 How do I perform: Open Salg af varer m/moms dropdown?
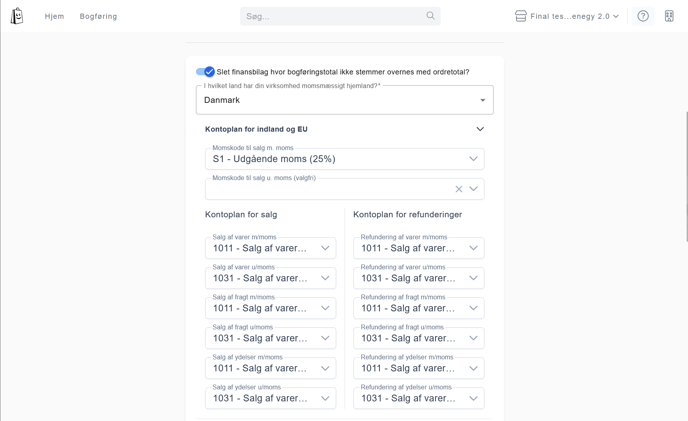point(270,248)
